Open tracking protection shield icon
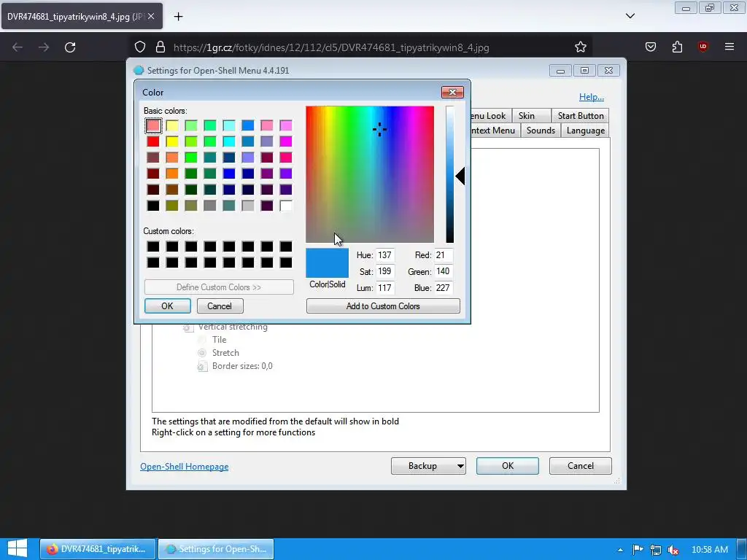 click(139, 47)
